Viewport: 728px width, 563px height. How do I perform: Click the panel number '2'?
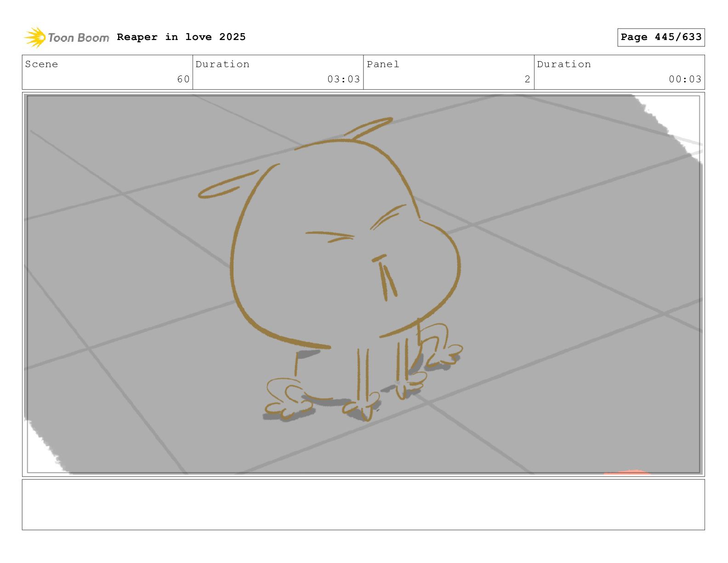tap(528, 79)
